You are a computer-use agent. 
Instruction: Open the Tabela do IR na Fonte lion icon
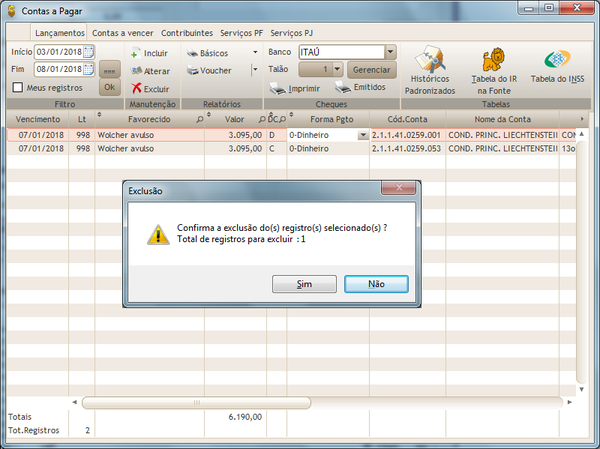(493, 59)
